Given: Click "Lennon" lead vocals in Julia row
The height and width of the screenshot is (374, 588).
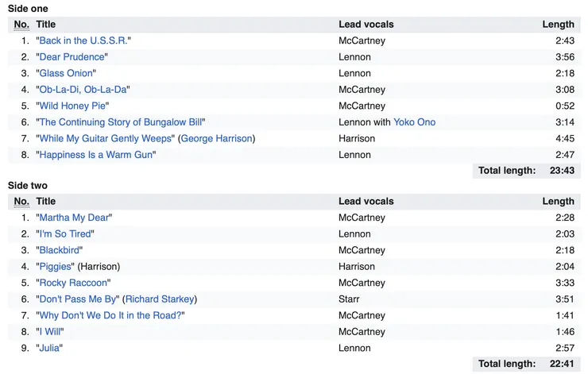Looking at the screenshot, I should click(x=354, y=348).
